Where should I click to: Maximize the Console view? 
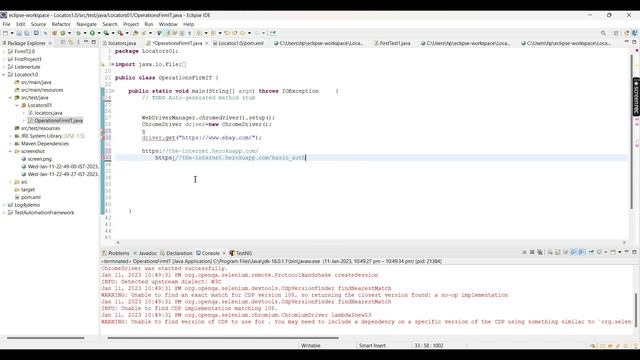(x=634, y=252)
